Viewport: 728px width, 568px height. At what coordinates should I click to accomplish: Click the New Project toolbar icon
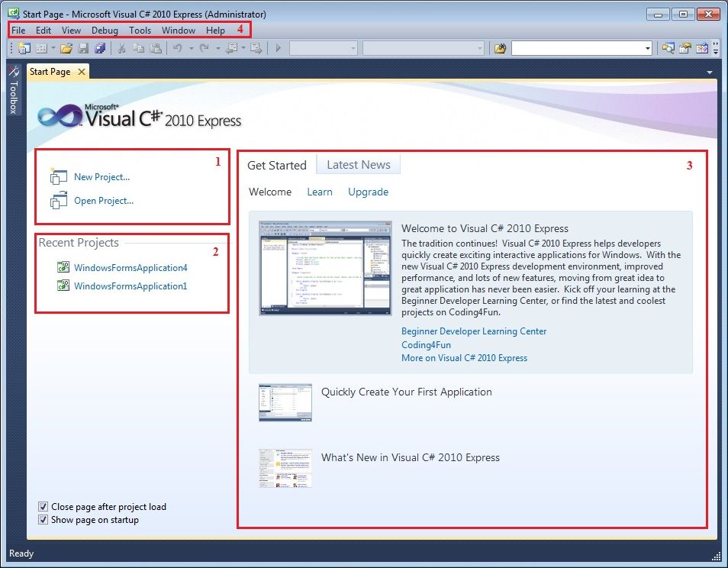coord(24,49)
